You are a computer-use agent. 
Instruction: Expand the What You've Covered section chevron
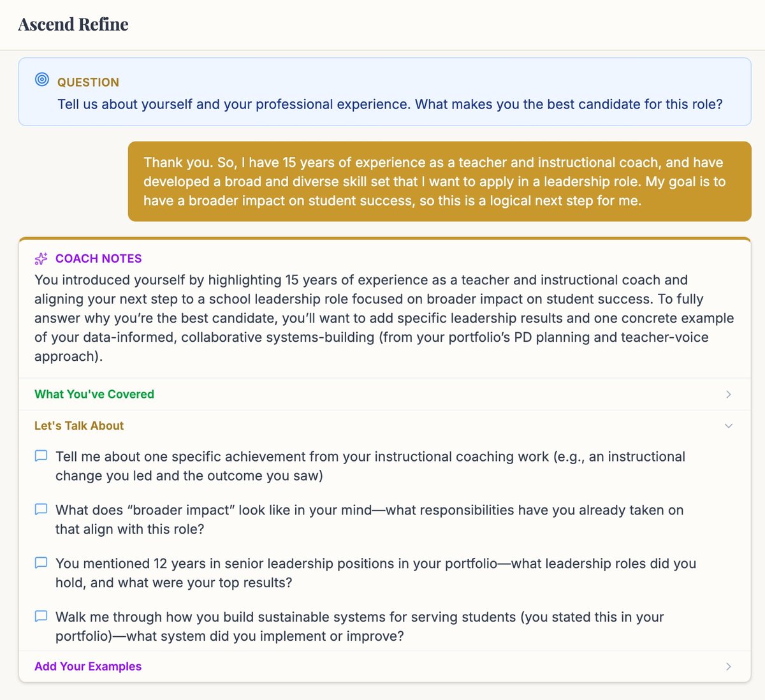pyautogui.click(x=728, y=394)
